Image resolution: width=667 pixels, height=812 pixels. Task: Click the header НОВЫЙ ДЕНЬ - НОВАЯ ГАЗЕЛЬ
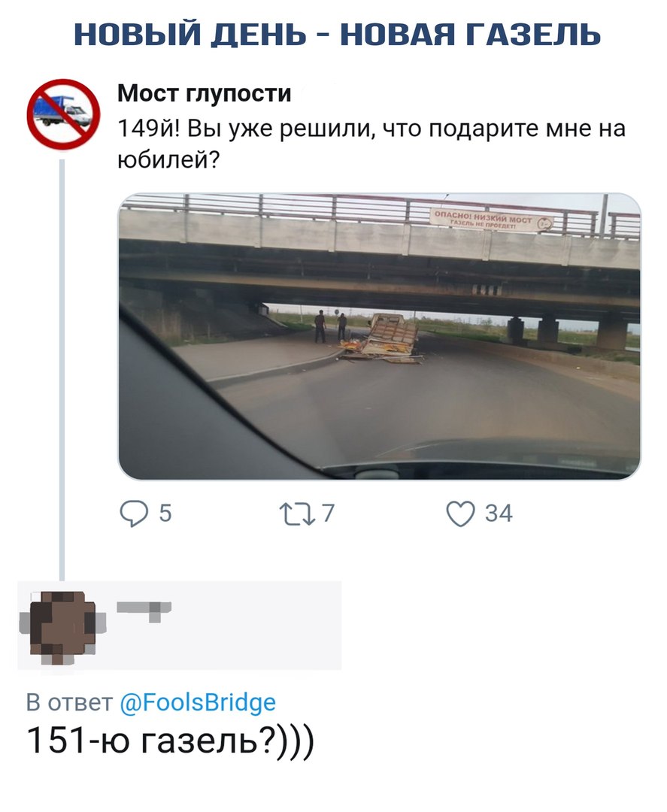(333, 32)
